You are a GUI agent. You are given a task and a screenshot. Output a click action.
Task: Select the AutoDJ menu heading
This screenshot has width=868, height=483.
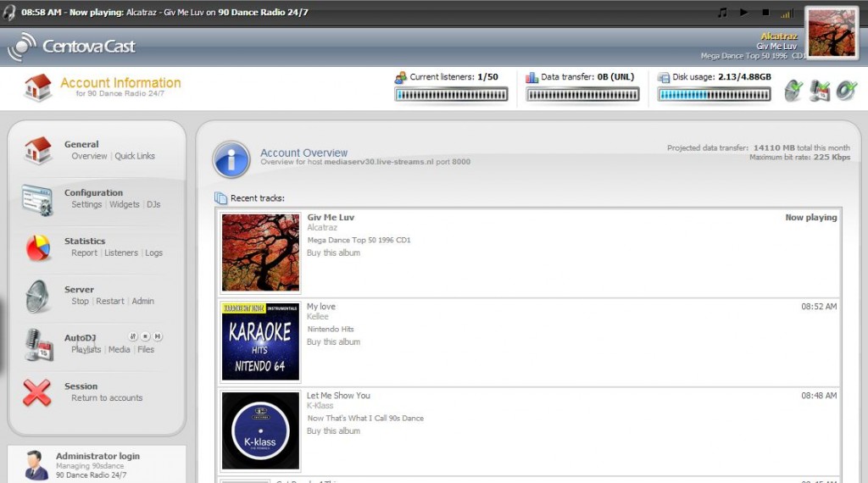[x=81, y=338]
